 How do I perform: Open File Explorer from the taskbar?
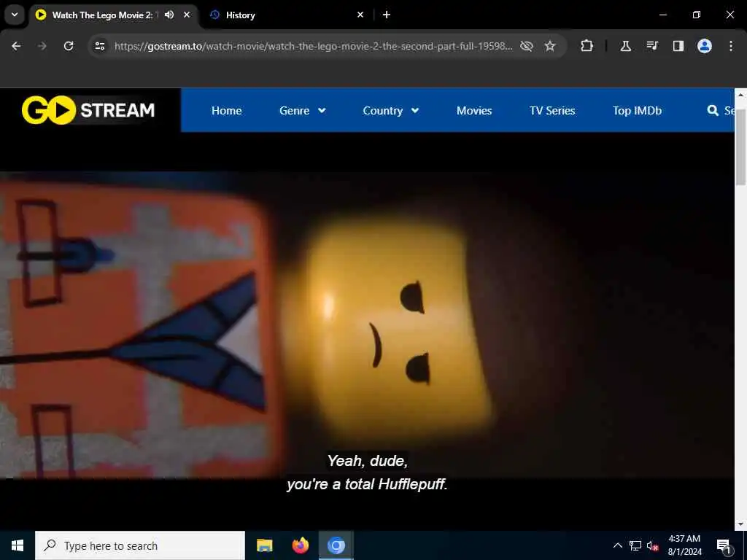click(x=264, y=545)
